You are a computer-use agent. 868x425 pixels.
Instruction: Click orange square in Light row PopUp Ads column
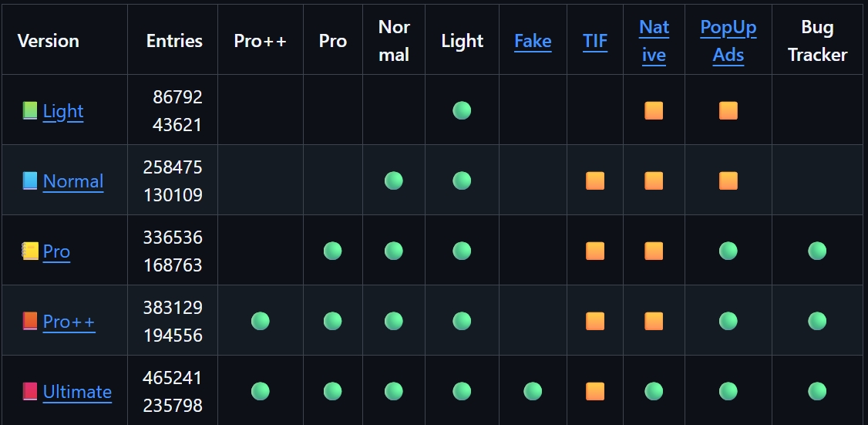pos(728,110)
